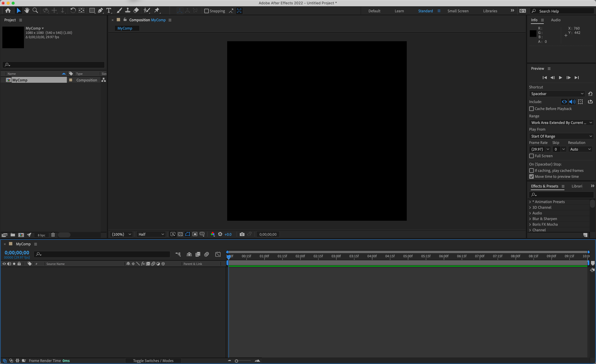The width and height of the screenshot is (596, 364).
Task: Select the Type tool
Action: pos(109,10)
